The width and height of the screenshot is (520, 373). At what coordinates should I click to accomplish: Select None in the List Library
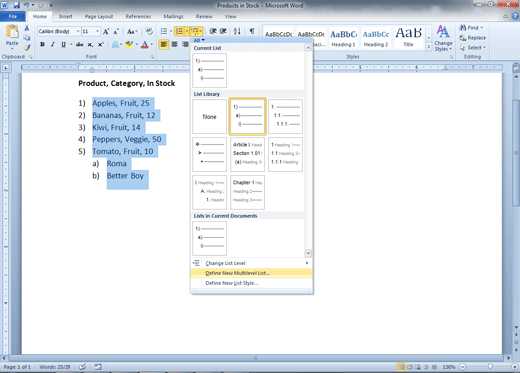(x=209, y=117)
